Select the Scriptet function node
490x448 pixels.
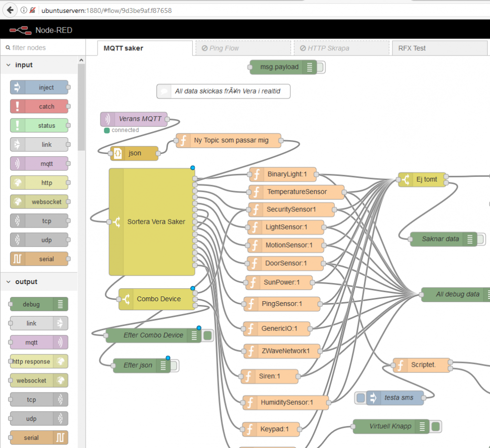[x=422, y=365]
